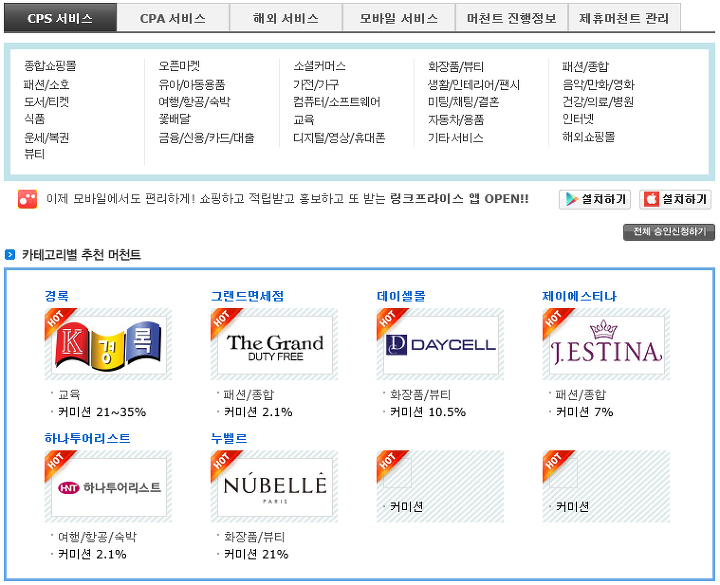The image size is (720, 585).
Task: Select the 해외 서비스 tab
Action: (286, 18)
